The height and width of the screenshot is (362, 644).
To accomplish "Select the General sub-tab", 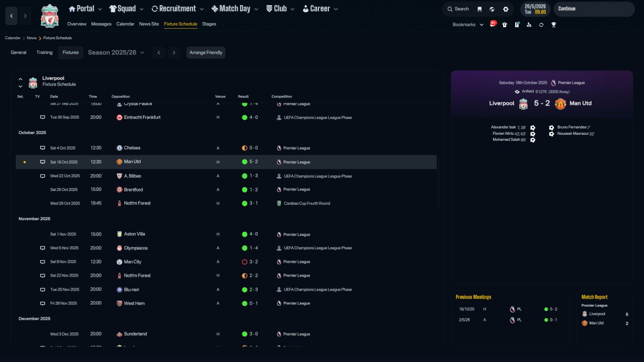I will click(x=19, y=52).
